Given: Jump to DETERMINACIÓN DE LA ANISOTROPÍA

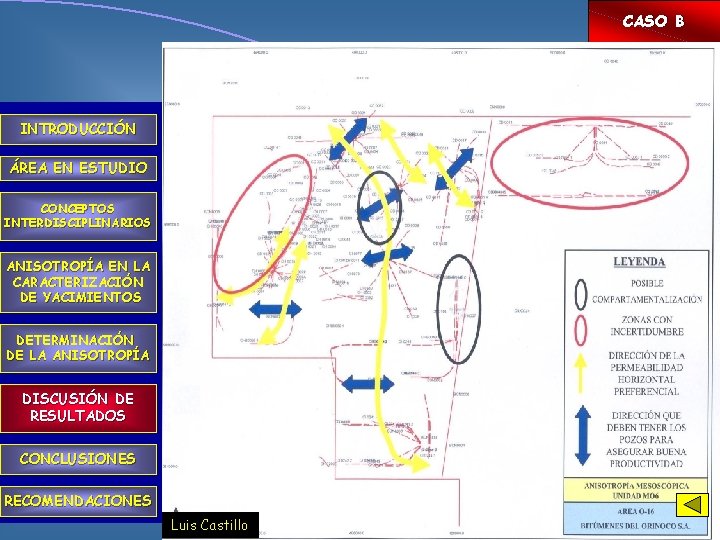Looking at the screenshot, I should tap(79, 348).
